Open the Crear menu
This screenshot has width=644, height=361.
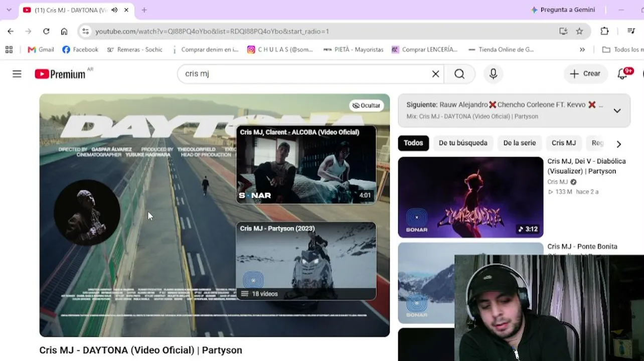585,74
